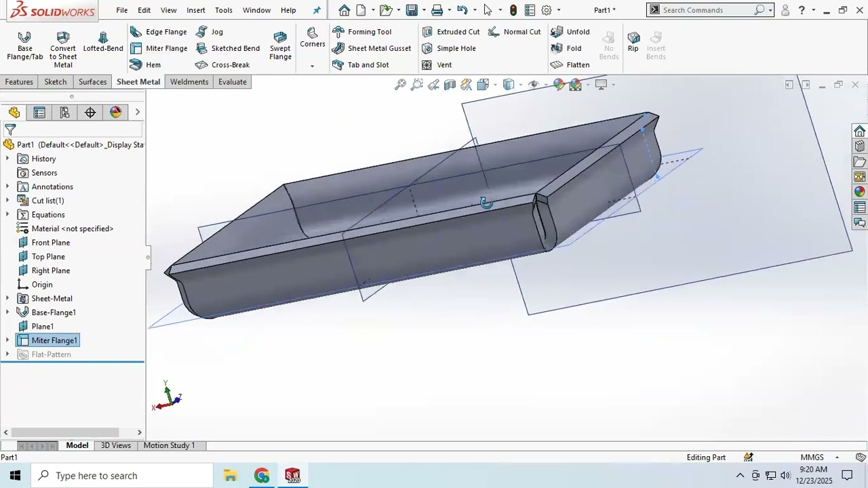Select the Sheet Metal Gusset tool
The width and height of the screenshot is (868, 488).
click(372, 48)
